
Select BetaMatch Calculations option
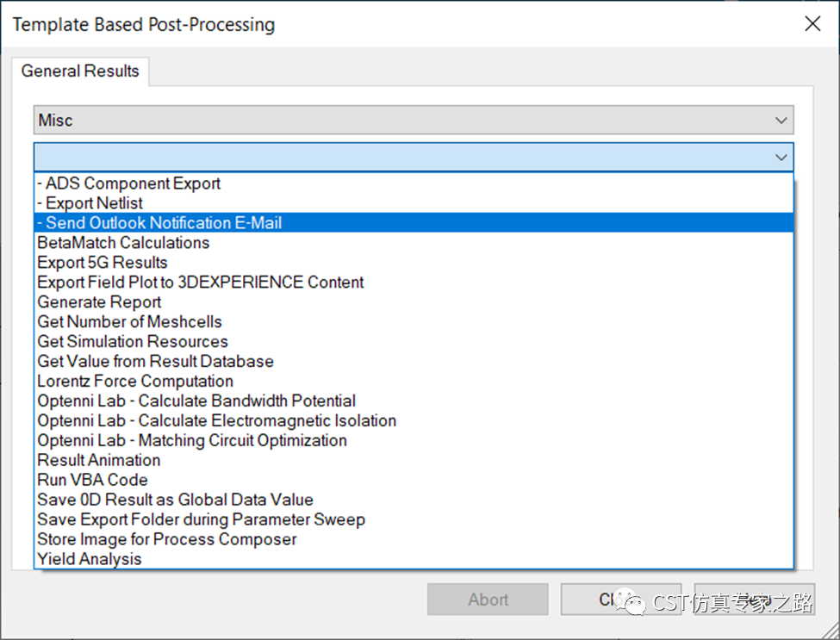pos(413,243)
